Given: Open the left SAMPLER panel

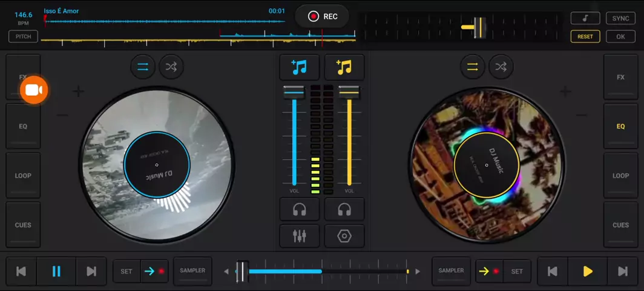Looking at the screenshot, I should point(192,271).
